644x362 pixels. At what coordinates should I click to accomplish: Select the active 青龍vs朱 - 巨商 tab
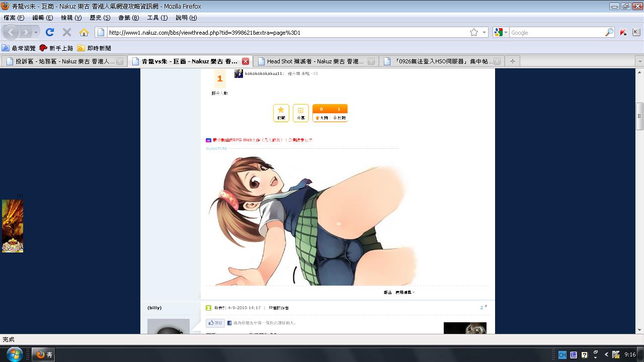coord(189,61)
